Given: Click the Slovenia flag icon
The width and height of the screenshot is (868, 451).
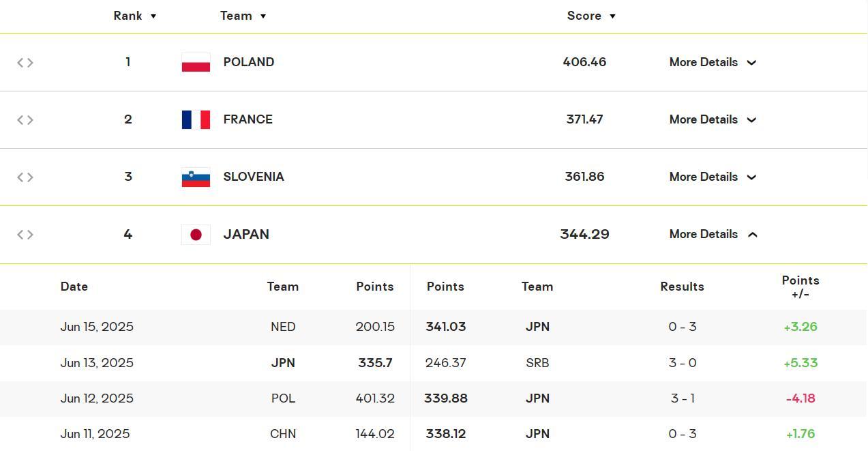Looking at the screenshot, I should pyautogui.click(x=196, y=177).
